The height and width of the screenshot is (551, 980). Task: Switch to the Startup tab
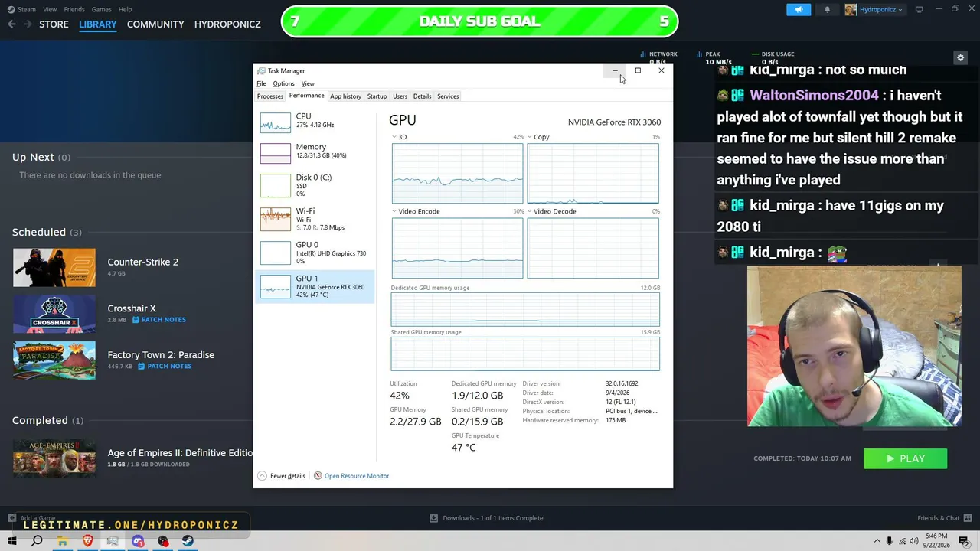click(x=377, y=96)
